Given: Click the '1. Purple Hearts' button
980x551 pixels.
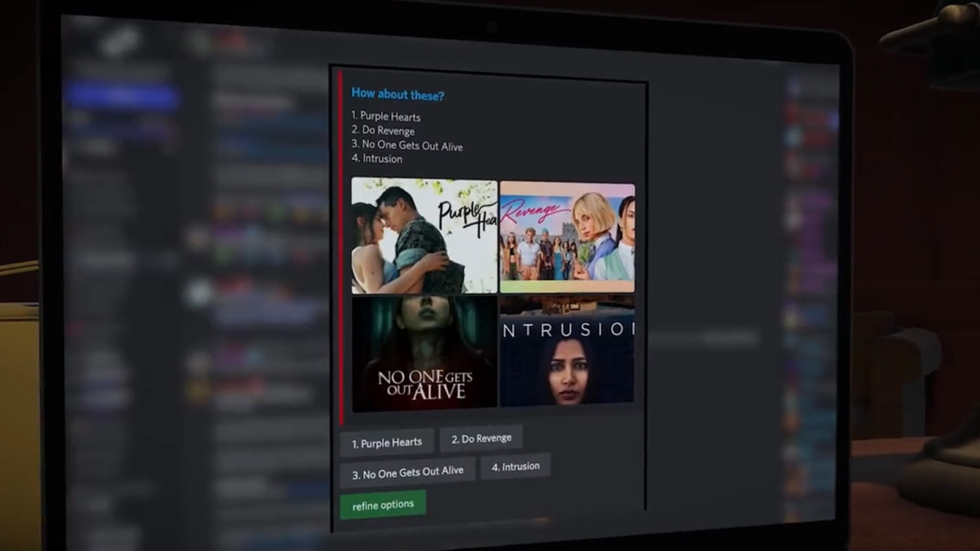Looking at the screenshot, I should click(386, 443).
